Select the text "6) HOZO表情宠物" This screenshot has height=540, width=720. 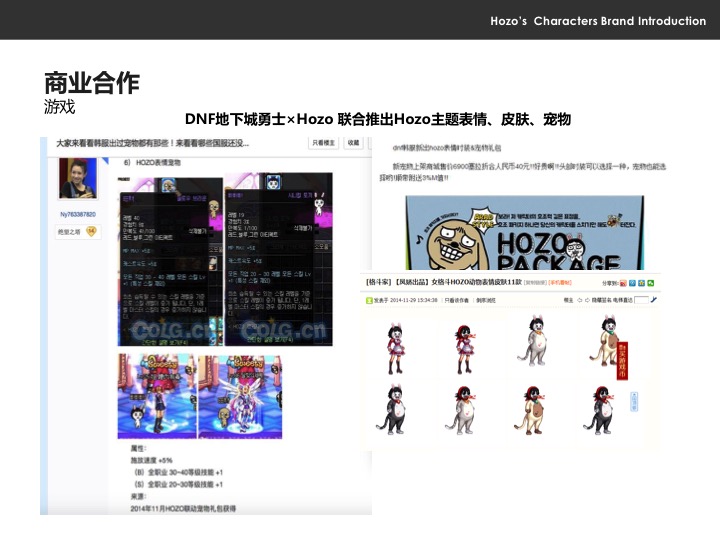(x=152, y=163)
